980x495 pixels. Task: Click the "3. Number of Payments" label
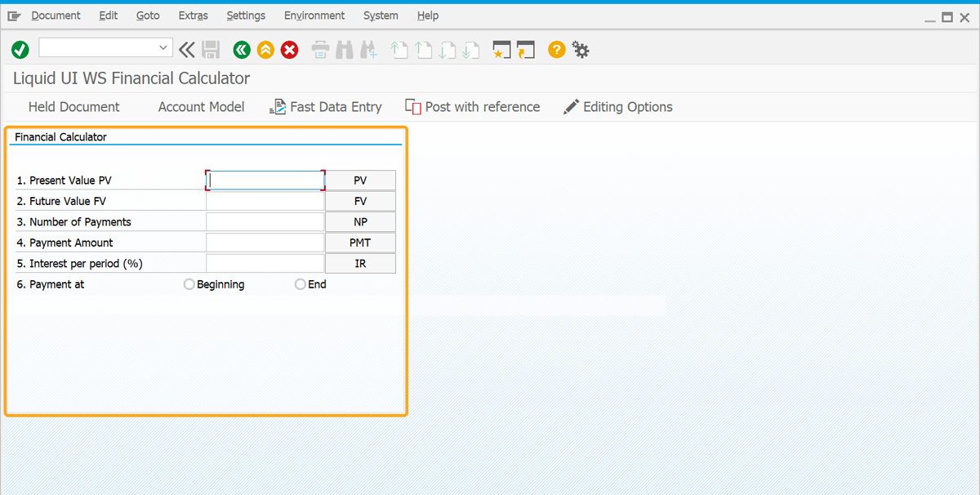[73, 222]
